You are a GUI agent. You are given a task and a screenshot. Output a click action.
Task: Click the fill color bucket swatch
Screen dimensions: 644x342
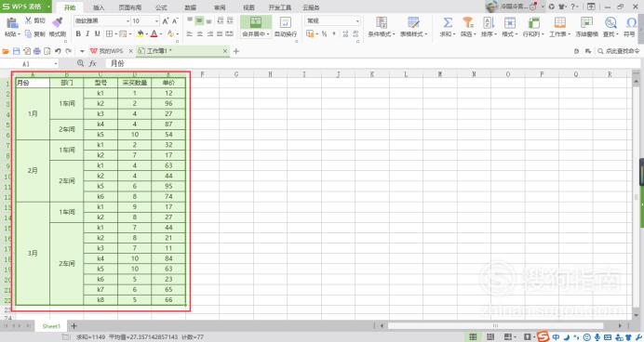click(x=140, y=33)
